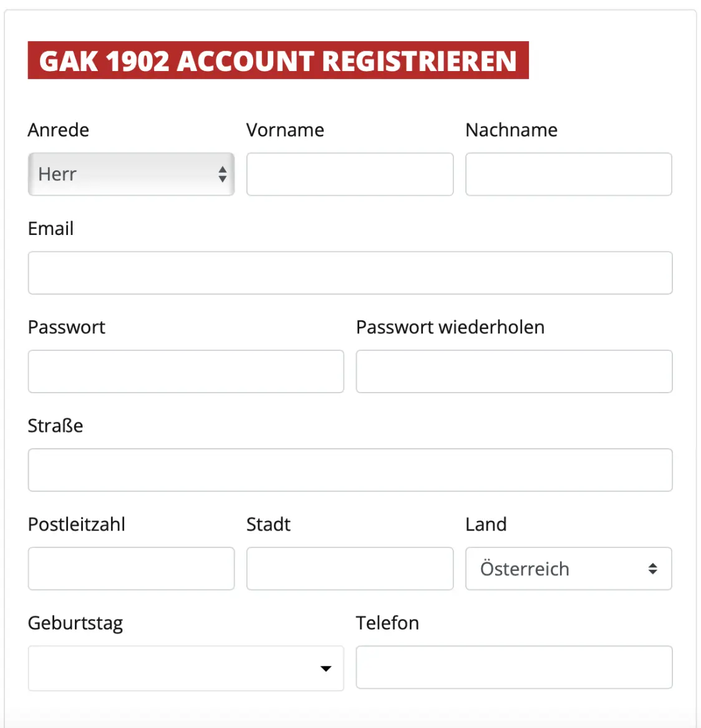Click inside the Straße address field
The height and width of the screenshot is (728, 701).
(350, 470)
